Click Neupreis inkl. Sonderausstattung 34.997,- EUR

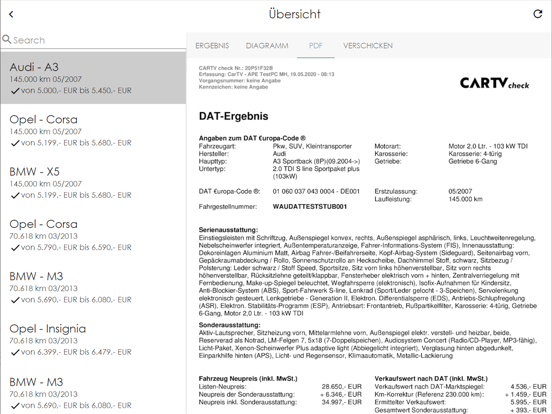point(341,402)
